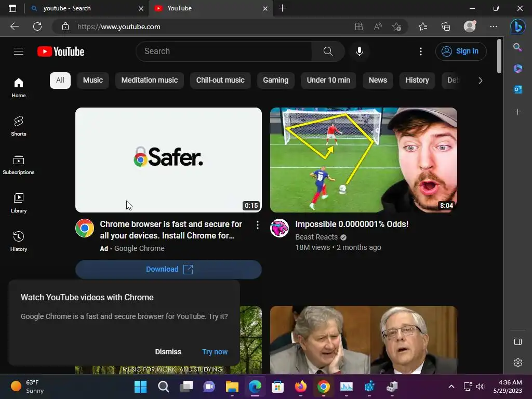This screenshot has width=532, height=399.
Task: Open ad options menu for Chrome ad
Action: click(258, 225)
